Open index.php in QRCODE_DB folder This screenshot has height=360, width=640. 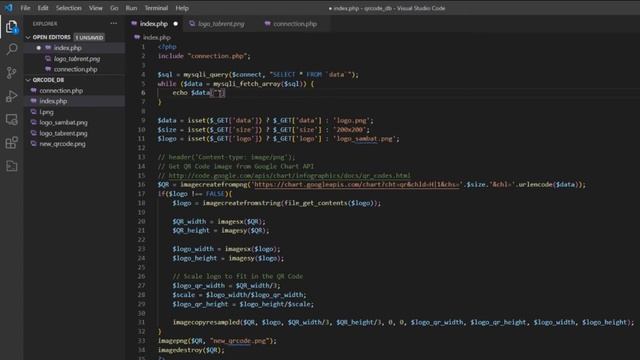pos(53,101)
